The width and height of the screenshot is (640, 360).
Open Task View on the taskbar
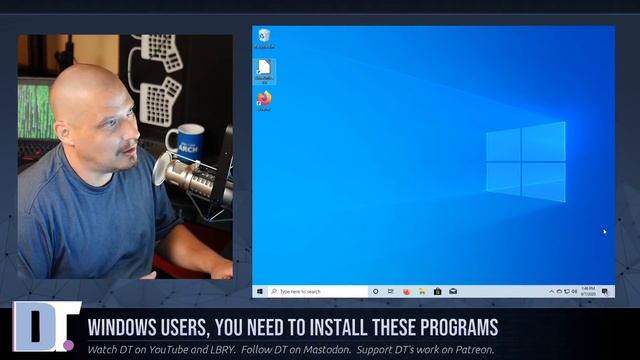click(x=391, y=291)
